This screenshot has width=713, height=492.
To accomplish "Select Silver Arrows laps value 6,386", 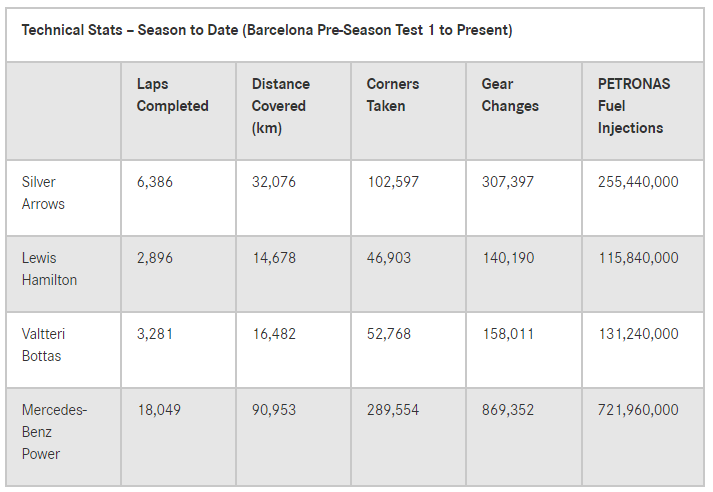I will pos(155,182).
